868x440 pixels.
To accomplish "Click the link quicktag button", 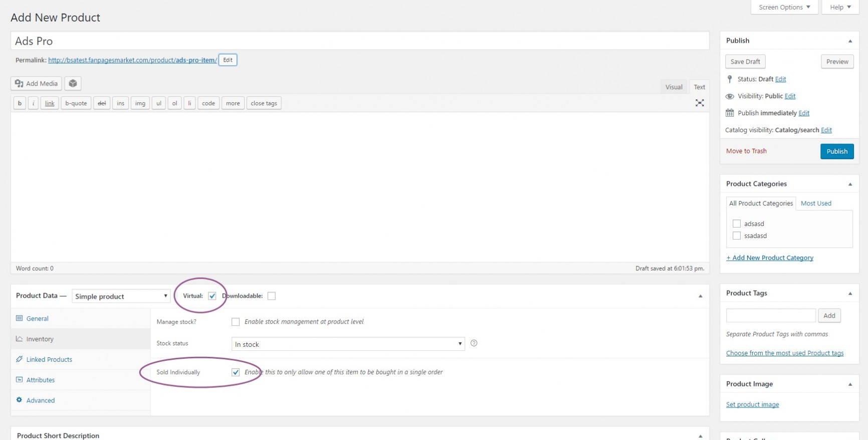I will [x=50, y=103].
